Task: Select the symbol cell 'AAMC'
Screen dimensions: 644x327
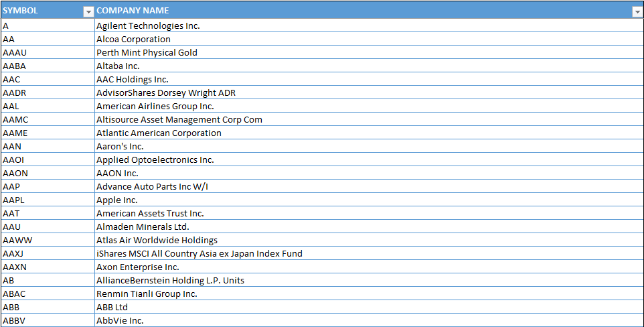Action: pyautogui.click(x=48, y=120)
